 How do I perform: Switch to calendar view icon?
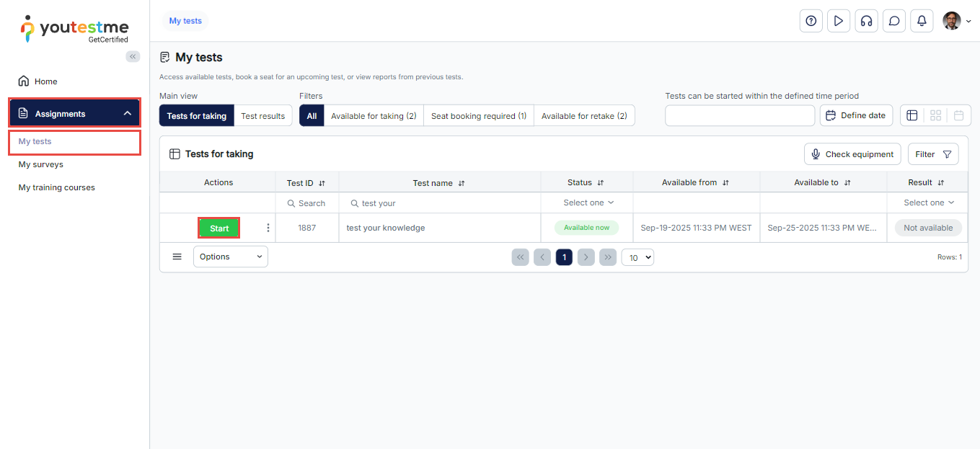tap(958, 115)
